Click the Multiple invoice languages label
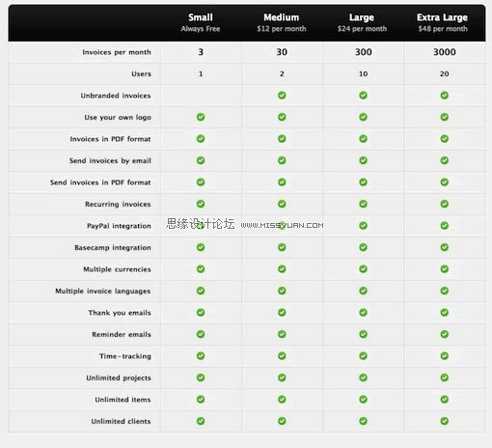 tap(103, 291)
